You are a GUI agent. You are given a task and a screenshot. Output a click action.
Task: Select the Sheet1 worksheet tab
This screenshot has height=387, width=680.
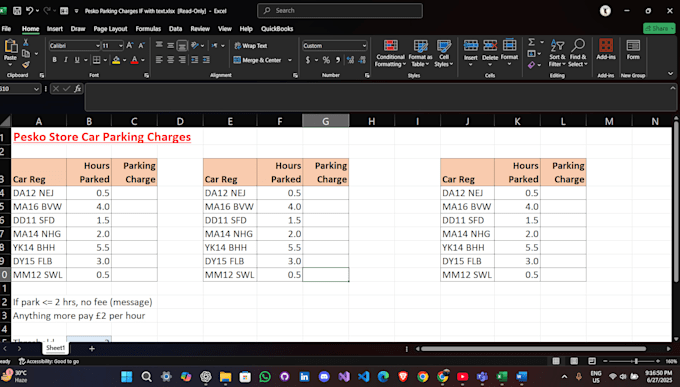pyautogui.click(x=56, y=348)
